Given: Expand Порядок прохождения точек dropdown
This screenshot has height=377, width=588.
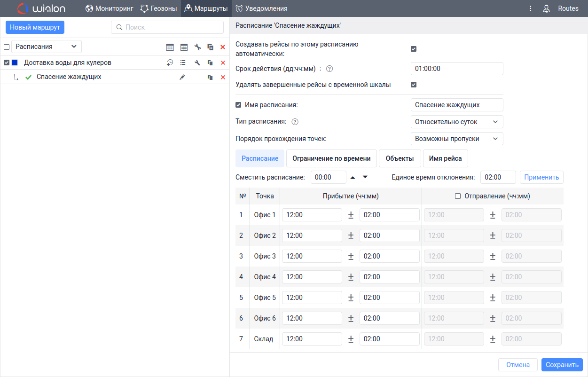Looking at the screenshot, I should [x=456, y=139].
